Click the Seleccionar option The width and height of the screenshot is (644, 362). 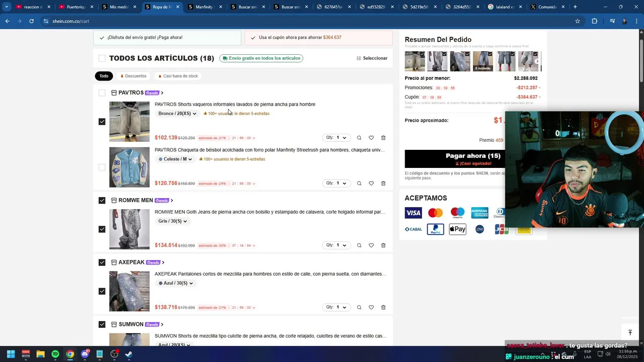372,58
